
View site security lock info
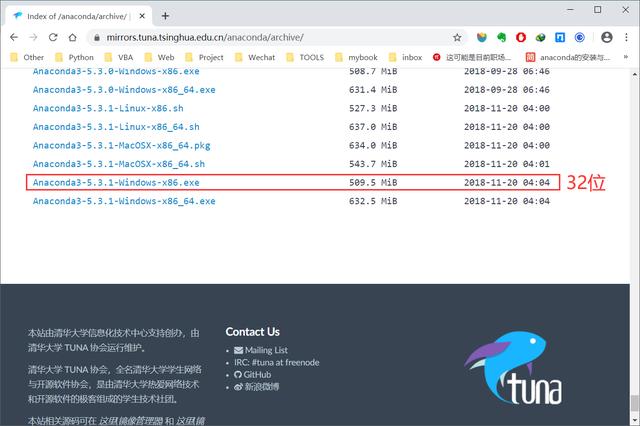[x=97, y=38]
